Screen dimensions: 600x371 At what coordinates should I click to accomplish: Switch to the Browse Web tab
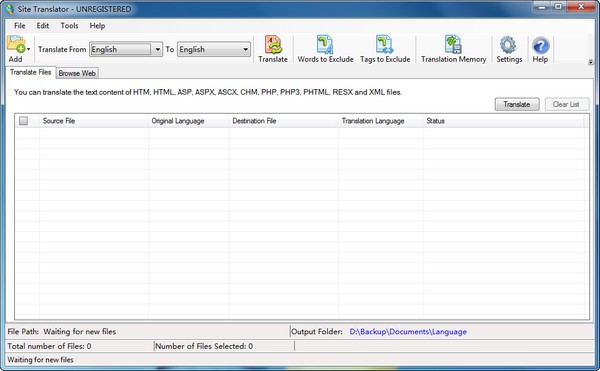[77, 73]
